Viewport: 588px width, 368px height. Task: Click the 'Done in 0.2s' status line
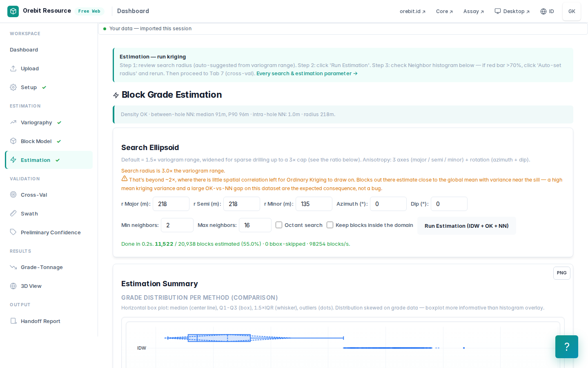tap(236, 244)
